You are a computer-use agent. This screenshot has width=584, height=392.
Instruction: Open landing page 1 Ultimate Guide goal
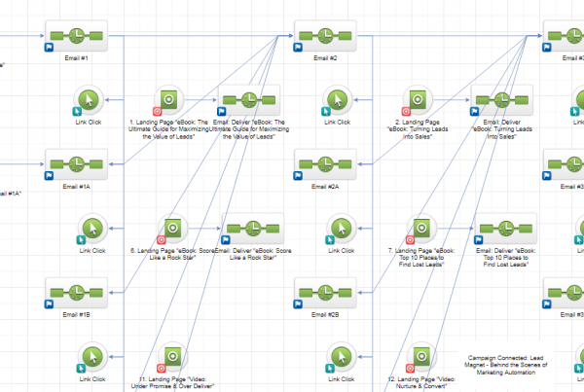(170, 99)
